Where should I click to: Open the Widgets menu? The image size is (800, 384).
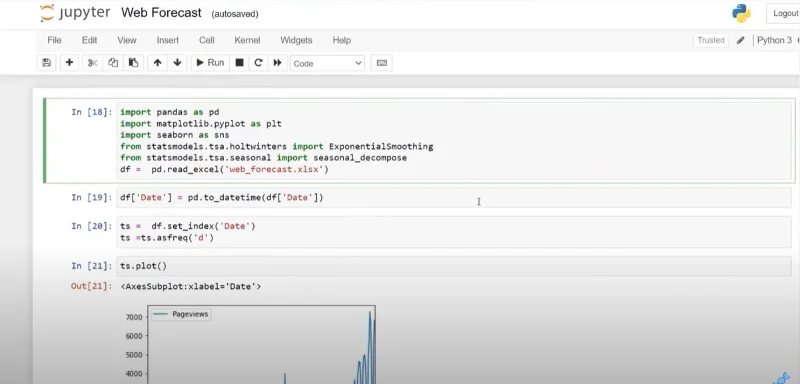pyautogui.click(x=296, y=40)
